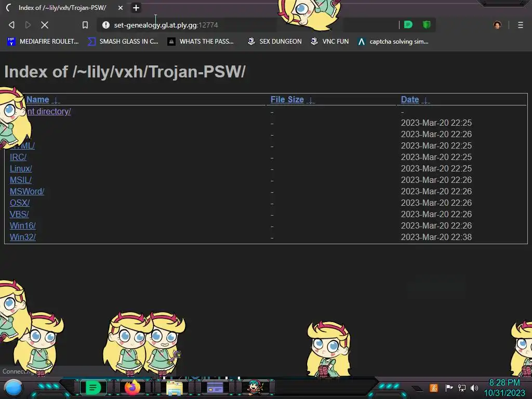Go back with the browser back arrow
This screenshot has height=399, width=532.
[x=11, y=25]
